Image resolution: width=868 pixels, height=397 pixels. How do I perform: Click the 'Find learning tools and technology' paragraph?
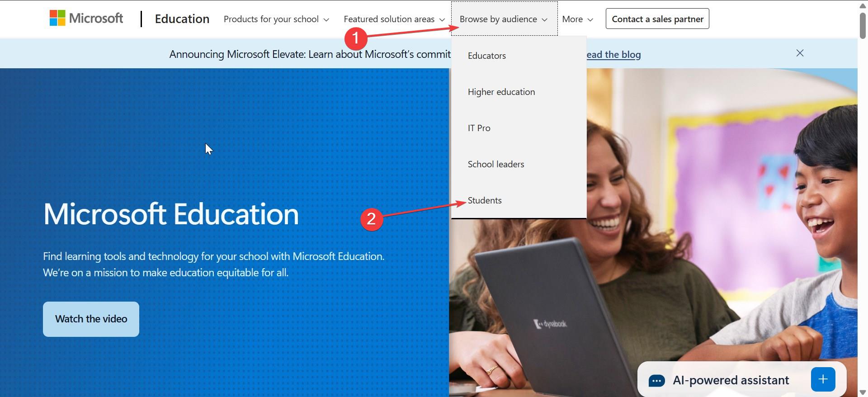[x=213, y=264]
